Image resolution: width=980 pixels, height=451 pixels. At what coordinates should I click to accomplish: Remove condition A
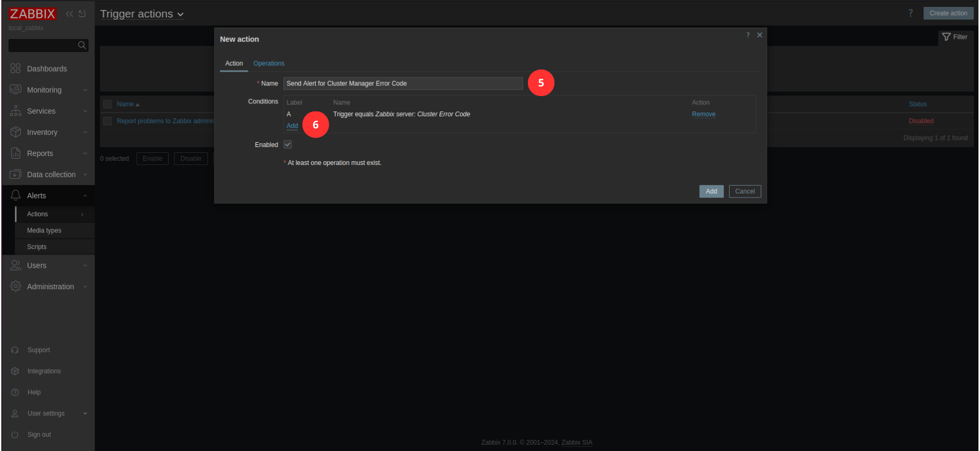click(704, 114)
